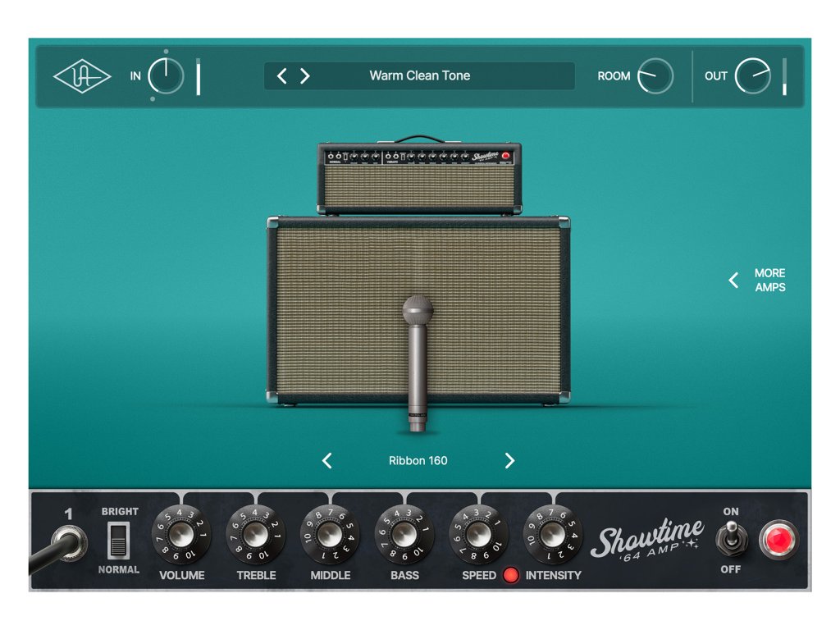This screenshot has height=630, width=840.
Task: Open the Warm Clean Tone preset menu
Action: click(x=419, y=76)
